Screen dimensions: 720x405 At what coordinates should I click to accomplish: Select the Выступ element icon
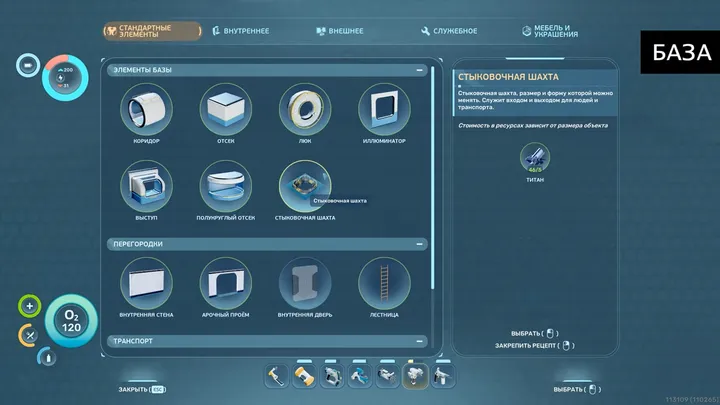(146, 186)
